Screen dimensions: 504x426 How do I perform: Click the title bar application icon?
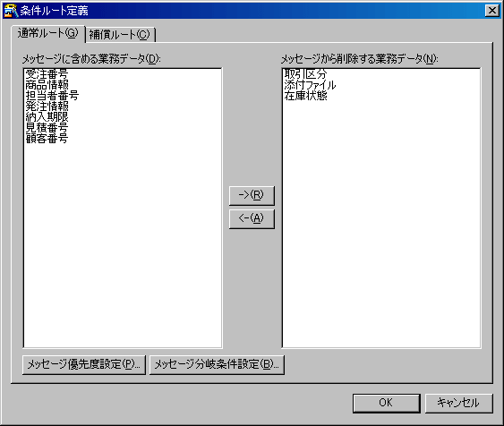click(x=11, y=11)
